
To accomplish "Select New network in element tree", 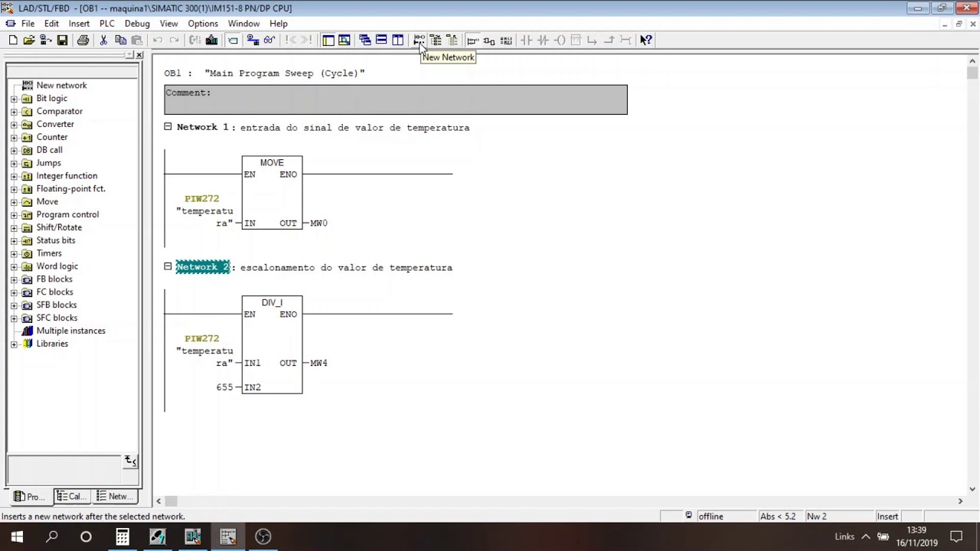I will 61,85.
